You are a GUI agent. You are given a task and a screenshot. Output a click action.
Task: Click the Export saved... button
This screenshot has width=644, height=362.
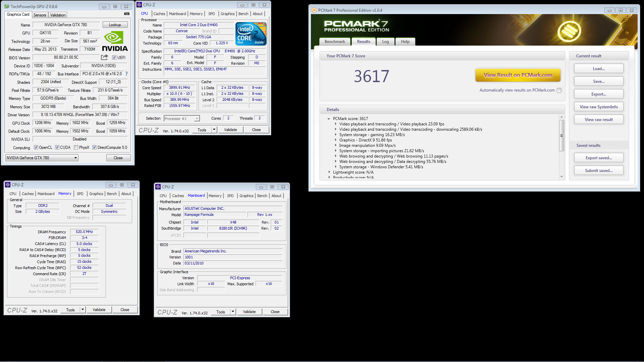[599, 158]
